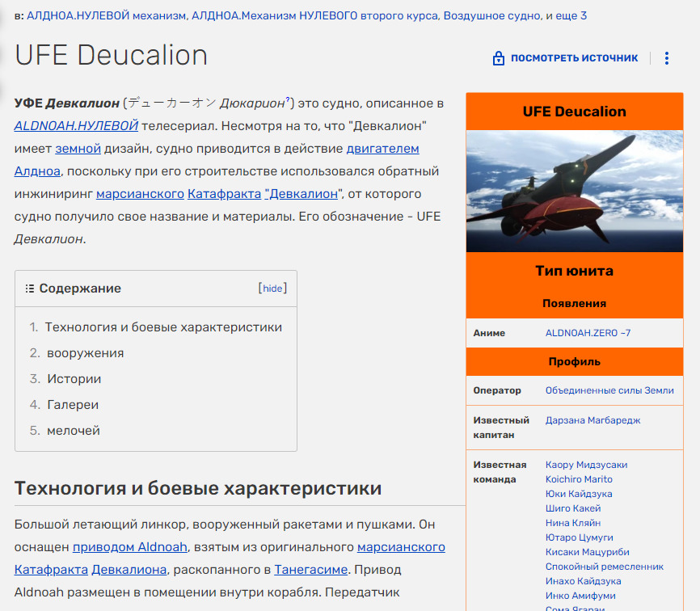Image resolution: width=700 pixels, height=611 pixels.
Task: Jump to 'Технология и боевые характеристики' contents entry
Action: [163, 327]
